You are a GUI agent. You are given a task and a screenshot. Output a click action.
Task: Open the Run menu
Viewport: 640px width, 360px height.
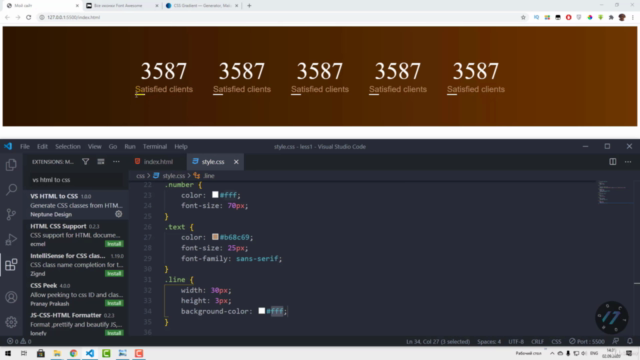pyautogui.click(x=130, y=147)
